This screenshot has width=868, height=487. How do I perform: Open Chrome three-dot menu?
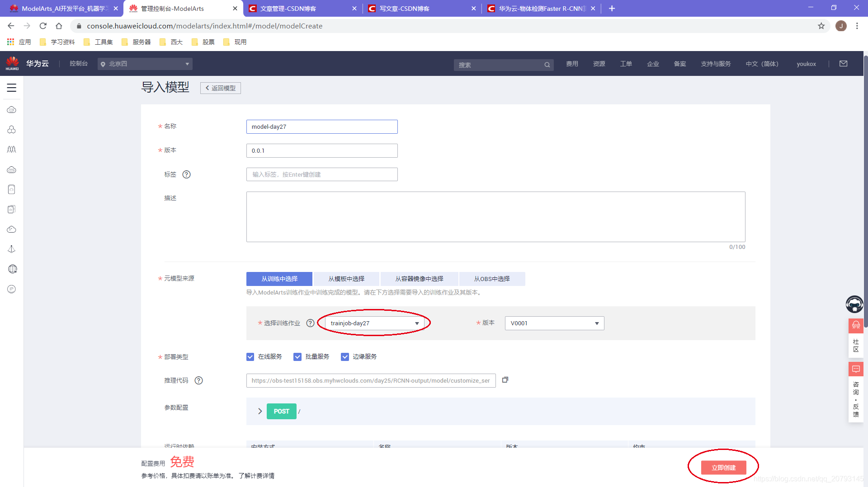(857, 26)
